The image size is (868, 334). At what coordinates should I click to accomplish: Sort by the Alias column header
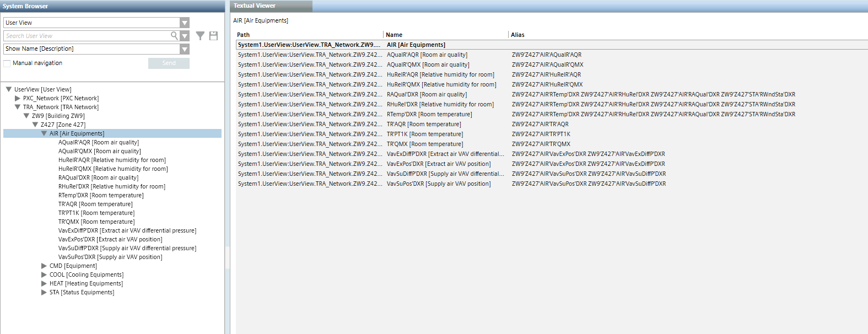click(x=517, y=35)
